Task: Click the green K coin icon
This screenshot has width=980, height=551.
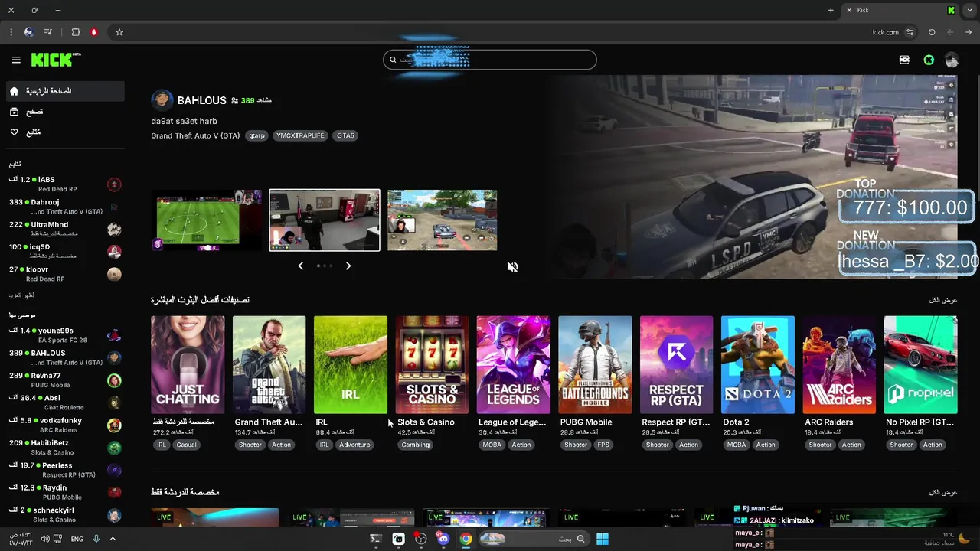Action: coord(929,60)
